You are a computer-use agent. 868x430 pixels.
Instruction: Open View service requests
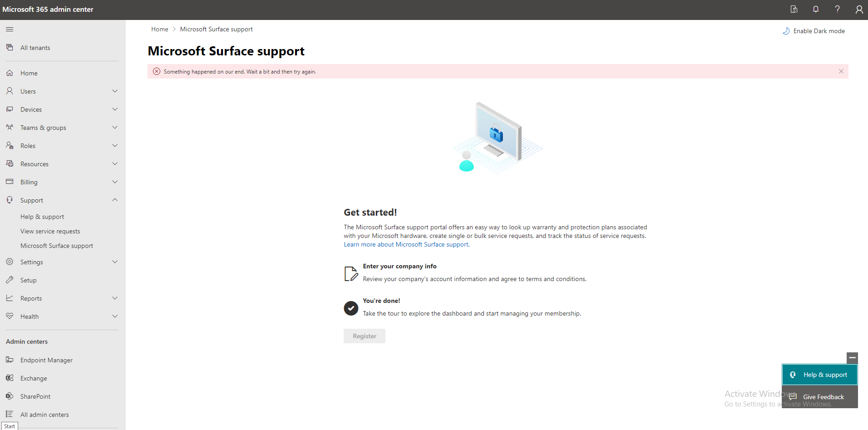pos(50,231)
